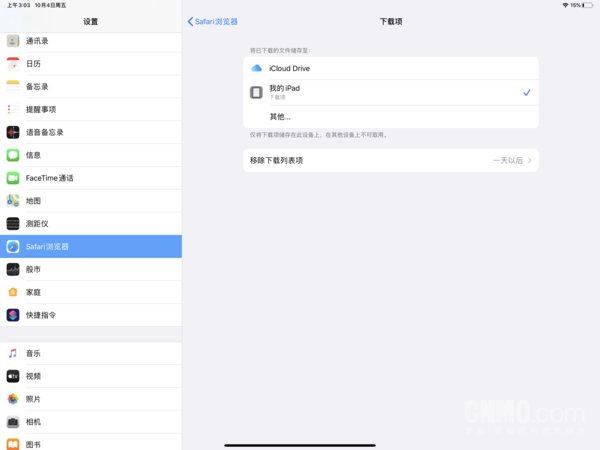The width and height of the screenshot is (600, 450).
Task: Open 地图 settings row
Action: 91,201
